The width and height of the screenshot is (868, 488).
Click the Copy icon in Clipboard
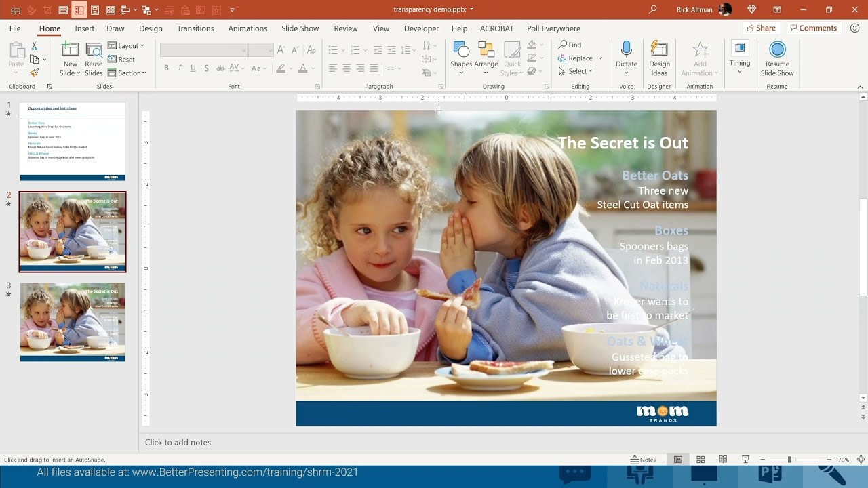[x=35, y=60]
